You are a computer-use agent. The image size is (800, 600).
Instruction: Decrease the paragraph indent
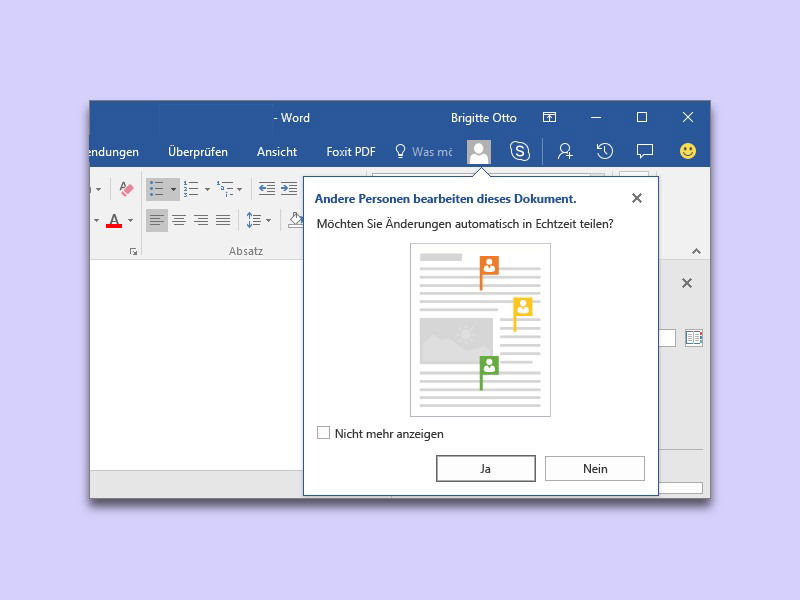[x=267, y=188]
